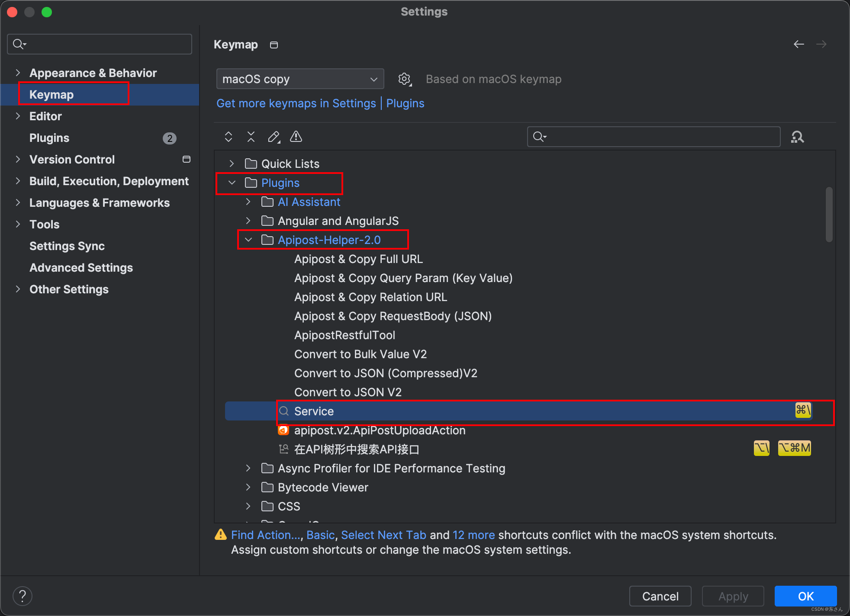
Task: Click the icon beside Keymap heading
Action: point(274,45)
